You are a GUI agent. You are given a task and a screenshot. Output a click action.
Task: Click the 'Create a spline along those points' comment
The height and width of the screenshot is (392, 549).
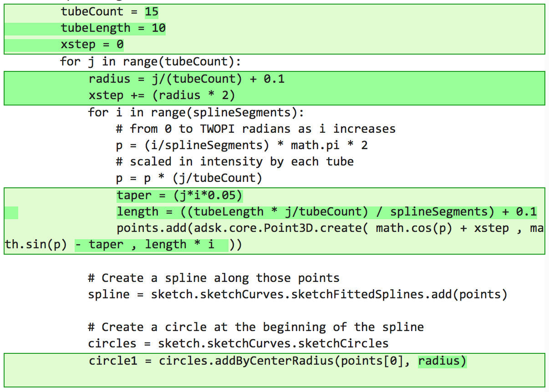click(x=214, y=278)
